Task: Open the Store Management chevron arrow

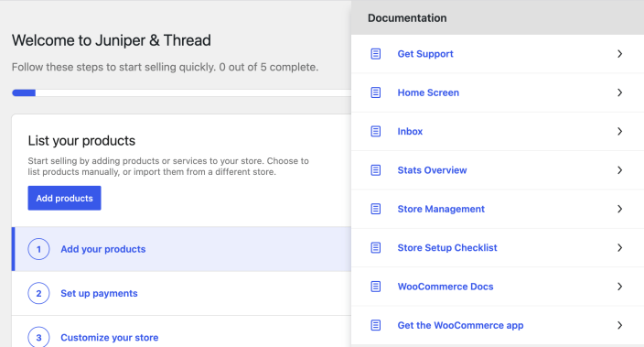Action: (x=620, y=209)
